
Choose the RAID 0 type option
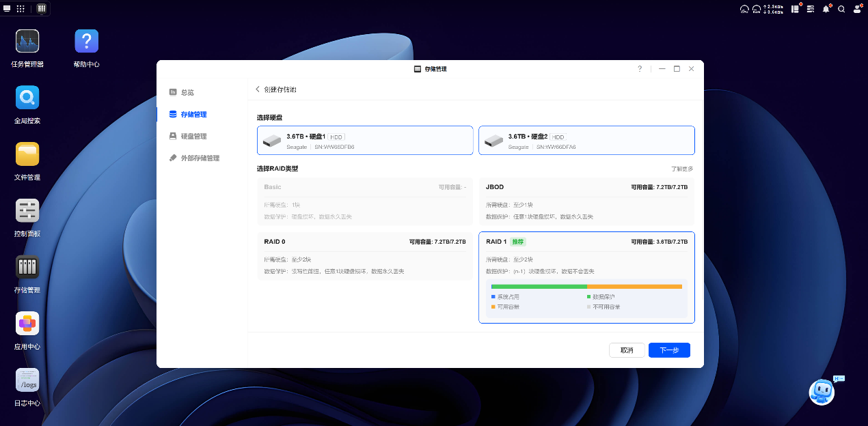[365, 257]
